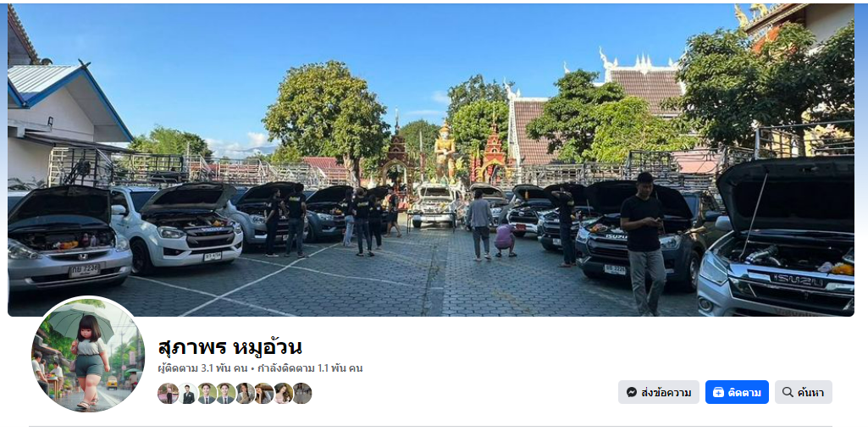
Task: Open profile search with the ค้นหา button
Action: coord(804,392)
